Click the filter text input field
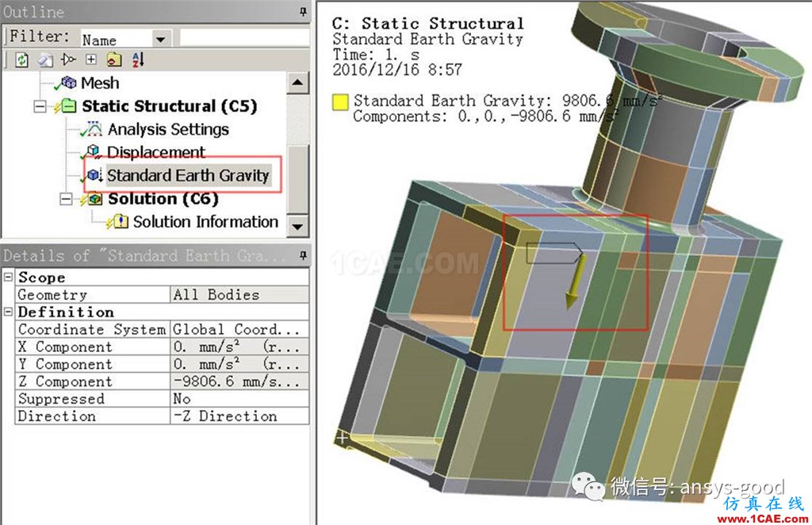The height and width of the screenshot is (525, 812). tap(244, 38)
